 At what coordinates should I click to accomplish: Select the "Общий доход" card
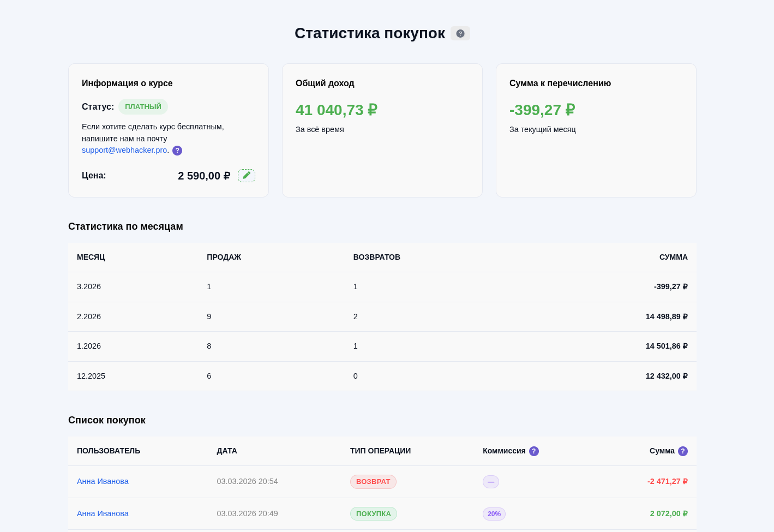(x=382, y=130)
